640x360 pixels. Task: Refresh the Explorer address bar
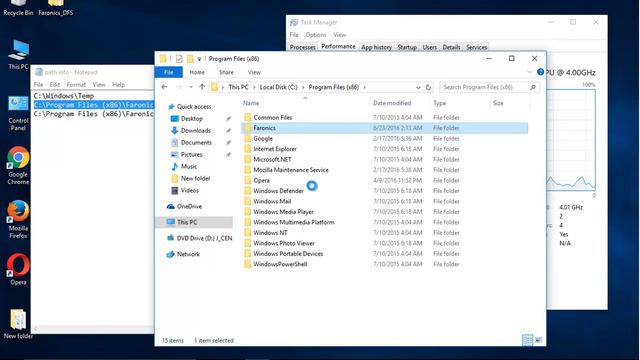click(x=428, y=87)
